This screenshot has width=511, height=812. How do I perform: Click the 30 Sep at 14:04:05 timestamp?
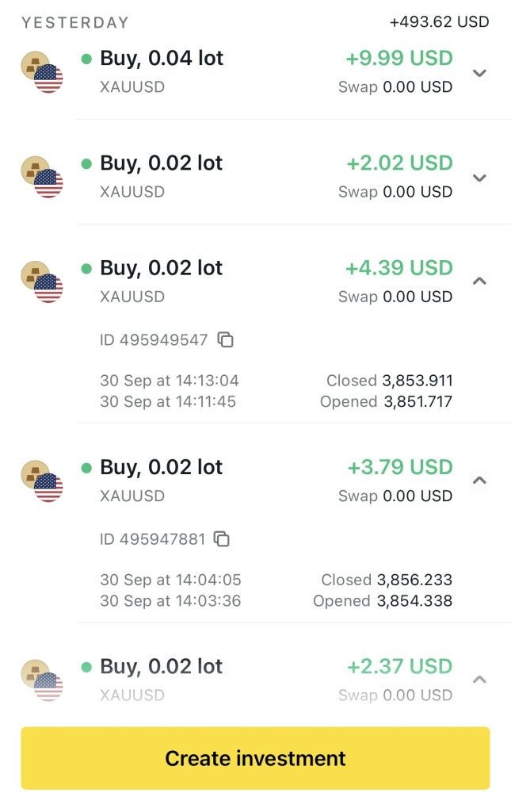[x=170, y=580]
